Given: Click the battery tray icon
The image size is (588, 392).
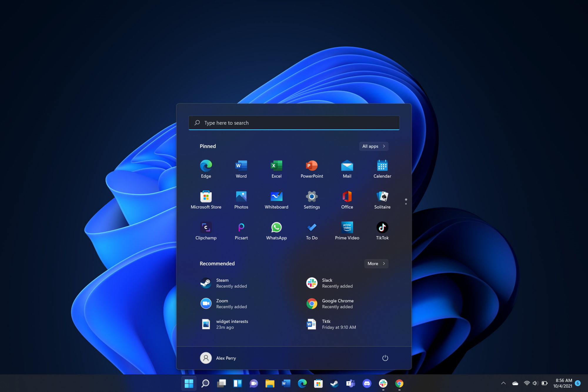Looking at the screenshot, I should [x=544, y=383].
